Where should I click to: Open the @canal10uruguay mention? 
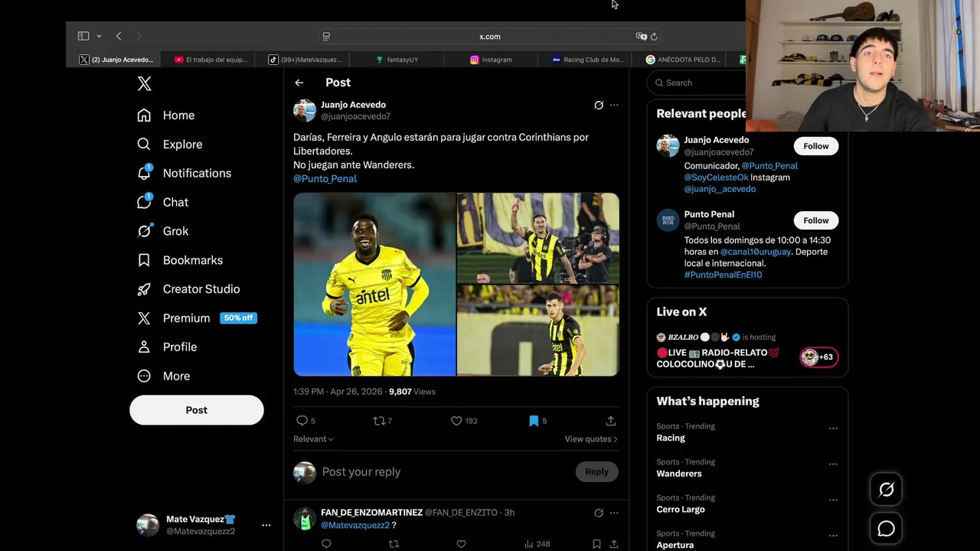[x=755, y=252]
